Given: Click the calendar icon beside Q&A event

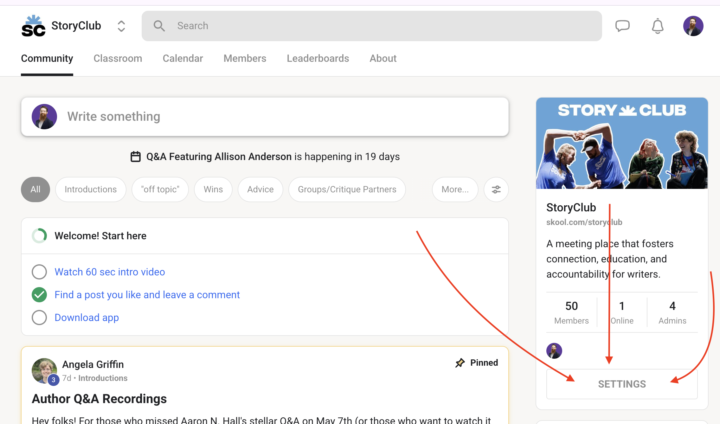Looking at the screenshot, I should click(x=135, y=157).
